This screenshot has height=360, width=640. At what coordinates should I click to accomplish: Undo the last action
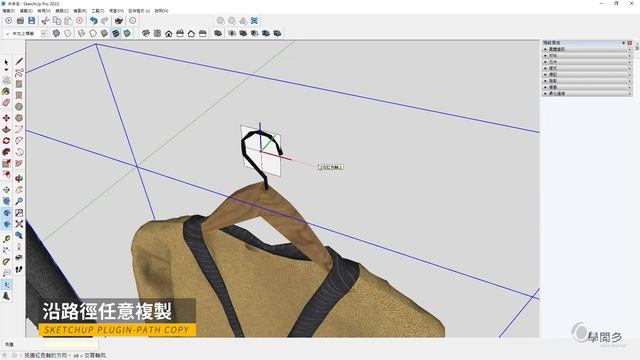[x=93, y=20]
